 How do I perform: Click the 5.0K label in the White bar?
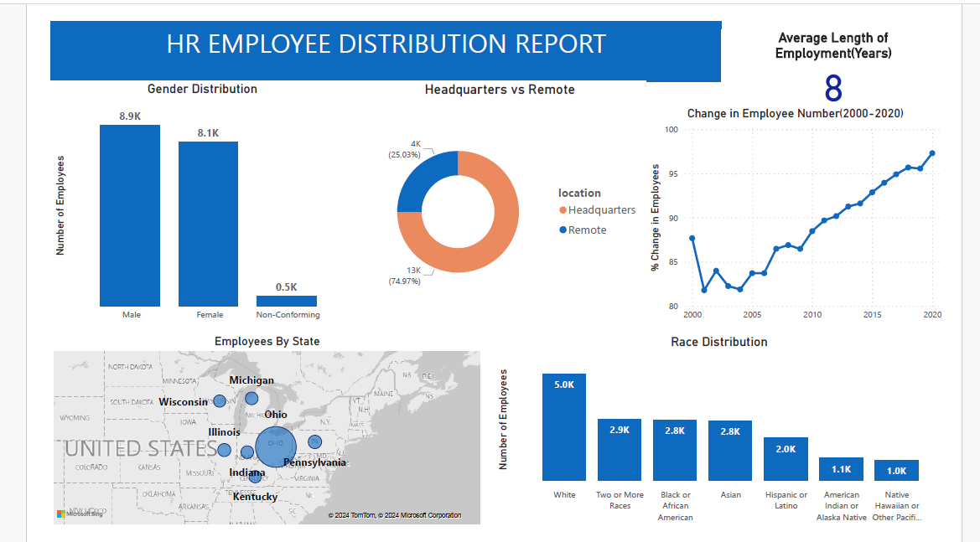[563, 385]
